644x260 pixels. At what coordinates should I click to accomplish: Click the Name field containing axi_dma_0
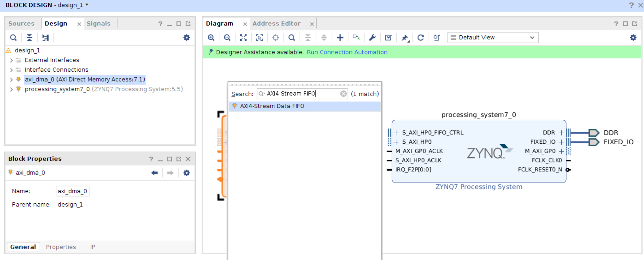73,191
